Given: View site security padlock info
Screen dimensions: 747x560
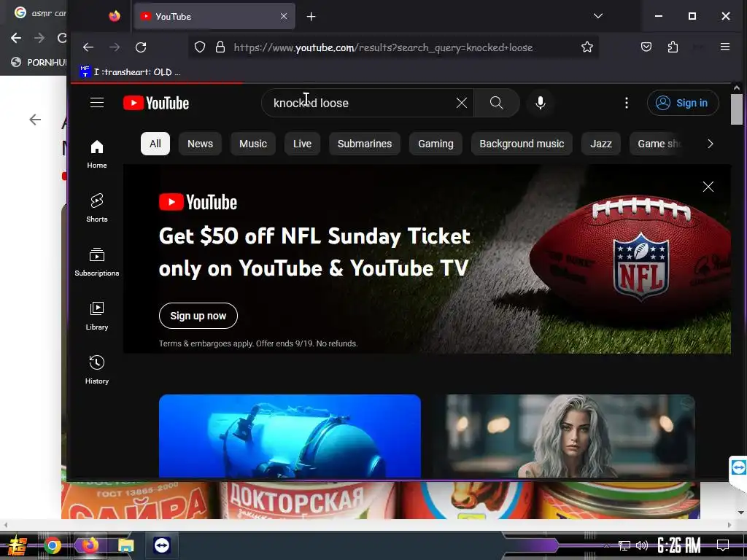Looking at the screenshot, I should coord(220,47).
